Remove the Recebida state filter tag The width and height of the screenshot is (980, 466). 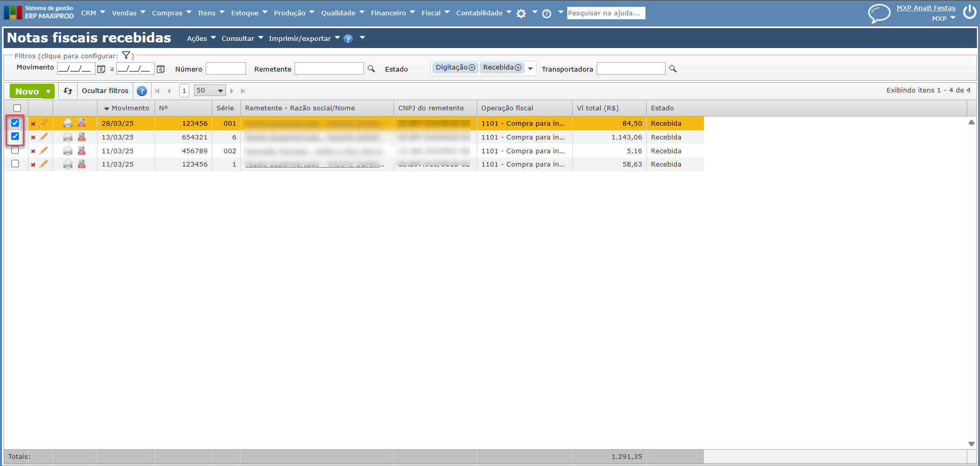click(x=518, y=67)
